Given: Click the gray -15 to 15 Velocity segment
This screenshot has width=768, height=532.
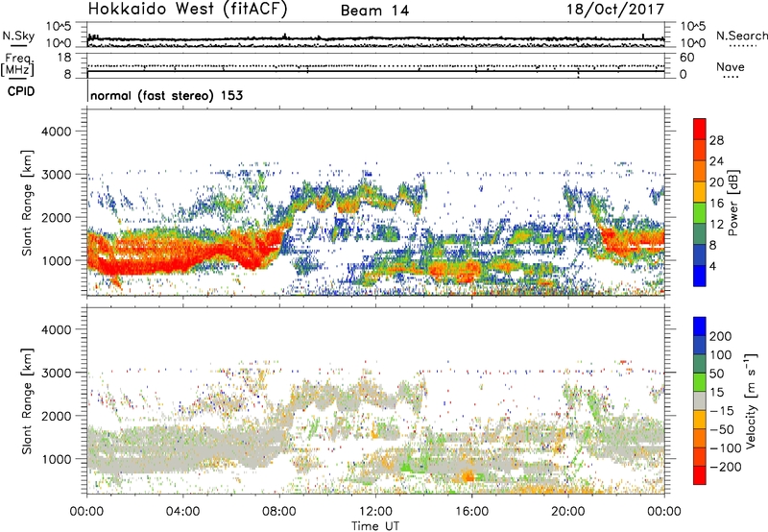Looking at the screenshot, I should (700, 400).
